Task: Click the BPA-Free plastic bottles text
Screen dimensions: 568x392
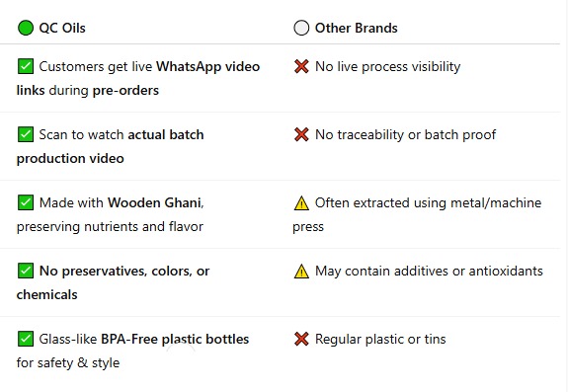Action: [175, 339]
